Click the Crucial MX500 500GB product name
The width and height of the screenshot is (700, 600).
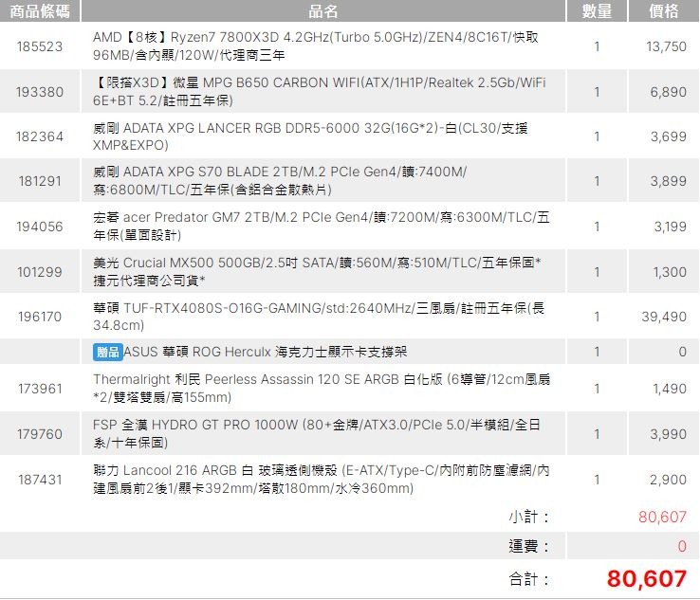pos(317,271)
